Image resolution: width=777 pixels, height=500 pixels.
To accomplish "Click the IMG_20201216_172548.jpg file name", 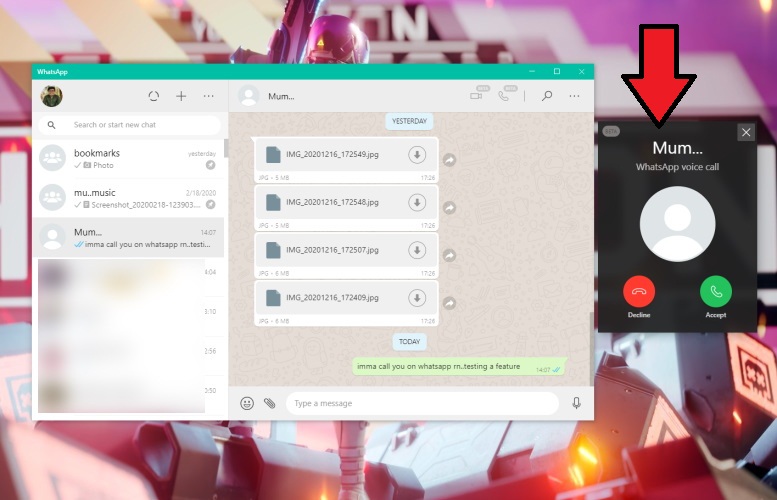I will click(333, 202).
